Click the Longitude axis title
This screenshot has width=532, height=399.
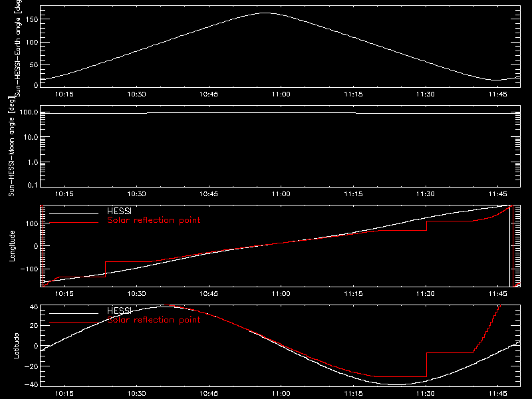[x=12, y=246]
